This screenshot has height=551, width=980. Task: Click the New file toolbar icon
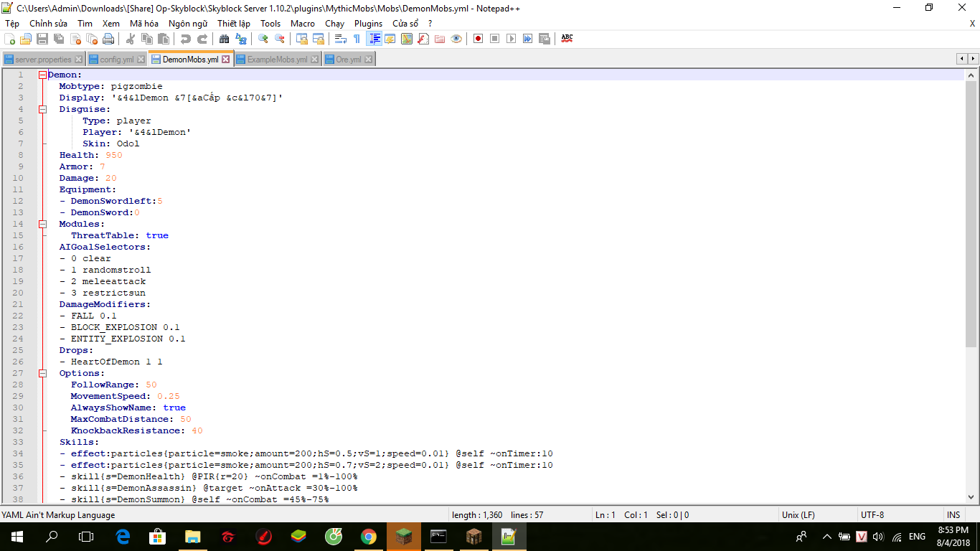[x=9, y=39]
